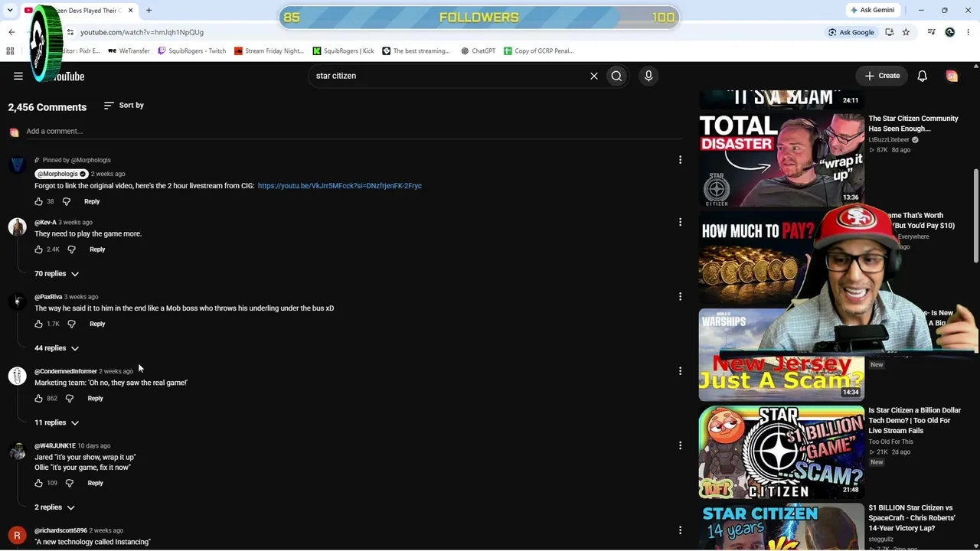Click the browser address bar URL
980x551 pixels.
[142, 32]
